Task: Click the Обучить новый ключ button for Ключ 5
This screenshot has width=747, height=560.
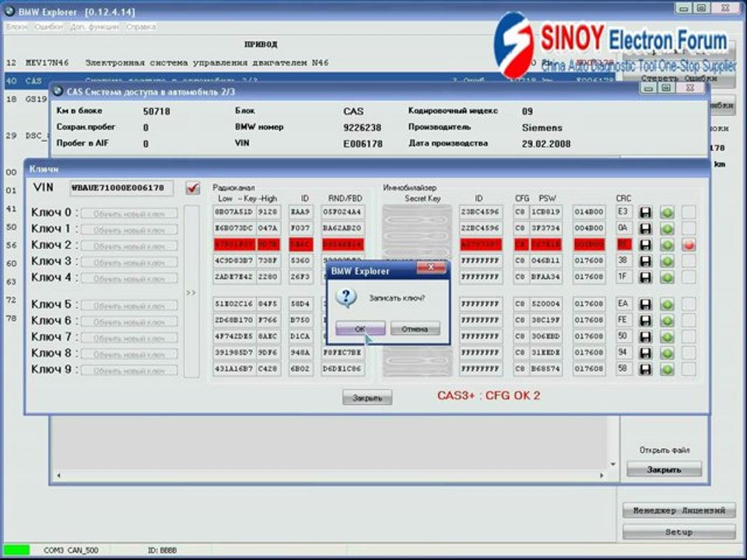Action: click(x=129, y=306)
